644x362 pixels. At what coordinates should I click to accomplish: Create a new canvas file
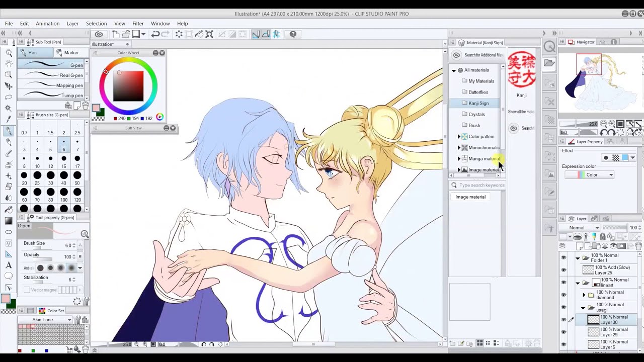point(116,34)
